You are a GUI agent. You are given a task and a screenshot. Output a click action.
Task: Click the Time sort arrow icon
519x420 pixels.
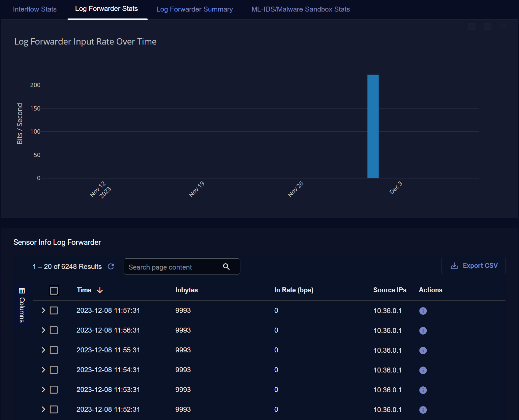click(x=100, y=290)
